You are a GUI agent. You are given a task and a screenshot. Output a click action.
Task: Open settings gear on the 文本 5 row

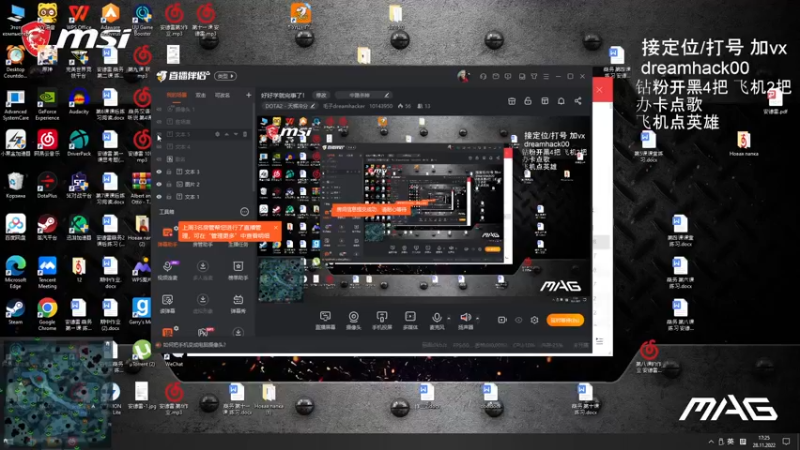(217, 134)
